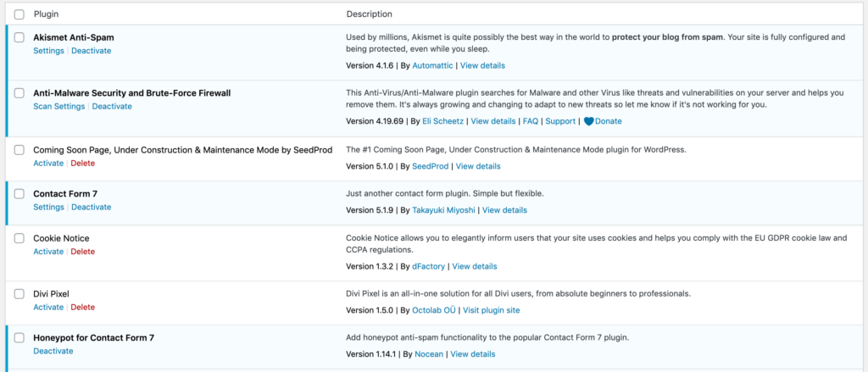Click the Version 4.19.69 text
The image size is (868, 372).
point(375,121)
